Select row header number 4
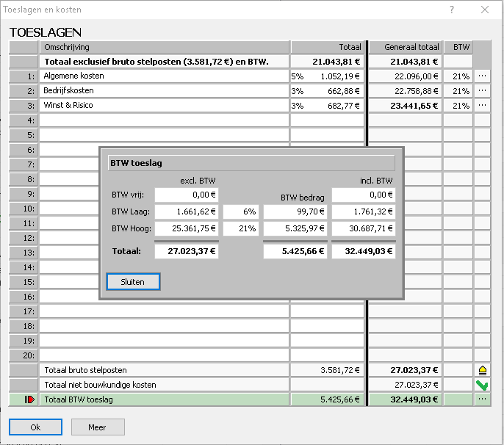Screen dimensions: 504x445 point(24,120)
